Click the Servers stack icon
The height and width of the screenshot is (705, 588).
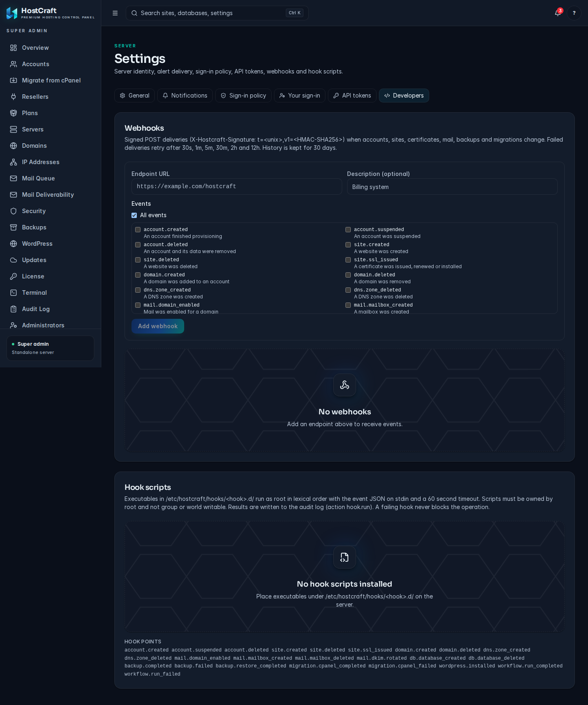point(13,129)
